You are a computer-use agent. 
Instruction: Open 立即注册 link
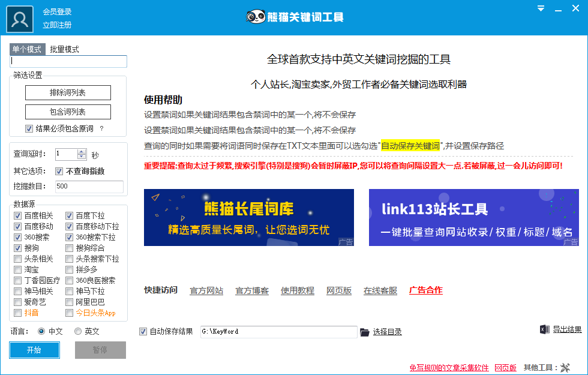(x=57, y=25)
